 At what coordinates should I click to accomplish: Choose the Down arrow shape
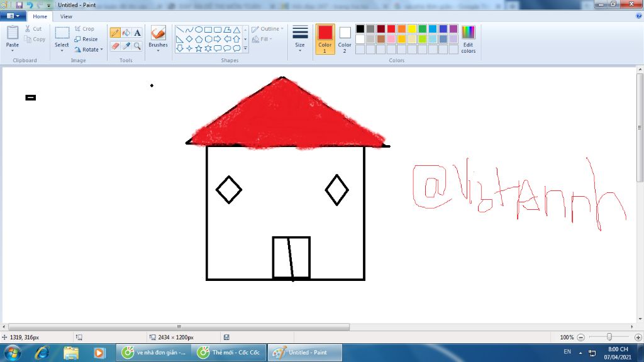[x=180, y=48]
